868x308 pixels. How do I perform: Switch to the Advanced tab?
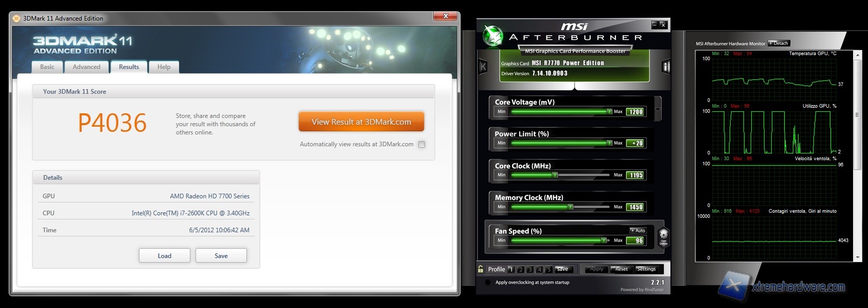click(86, 67)
